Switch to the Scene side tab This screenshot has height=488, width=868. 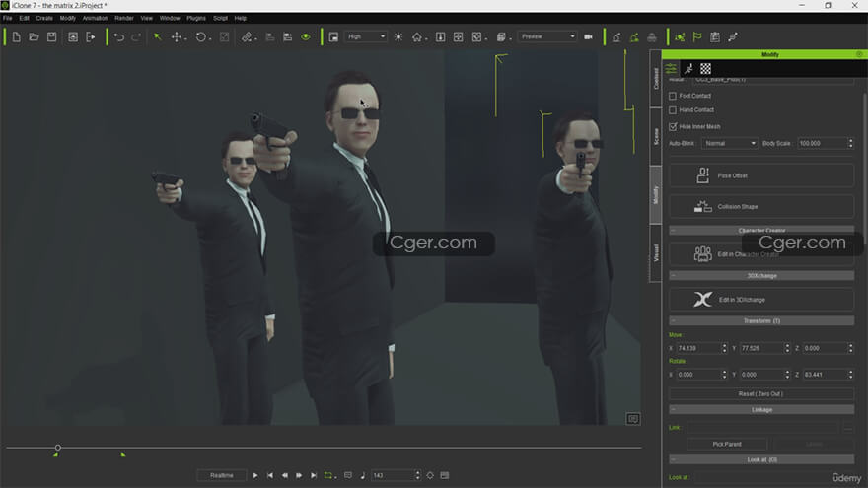click(x=656, y=135)
